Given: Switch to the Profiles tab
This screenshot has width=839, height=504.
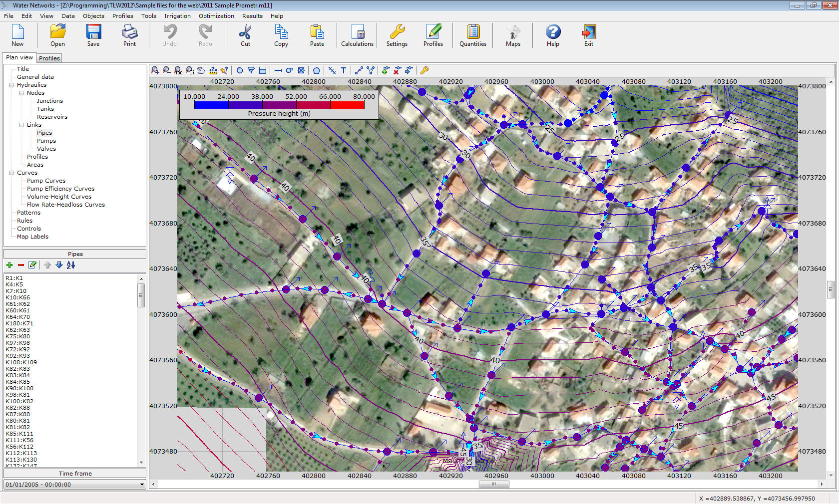Looking at the screenshot, I should [x=49, y=58].
